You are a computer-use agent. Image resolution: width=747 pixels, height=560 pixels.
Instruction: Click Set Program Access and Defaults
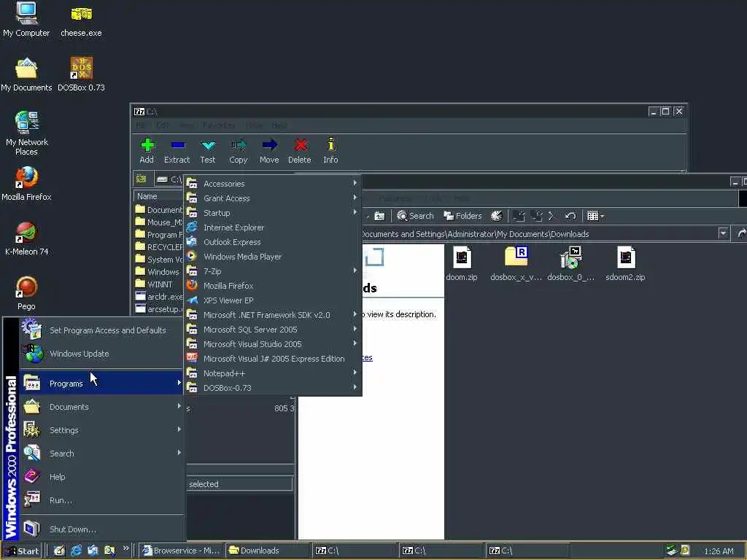point(101,330)
